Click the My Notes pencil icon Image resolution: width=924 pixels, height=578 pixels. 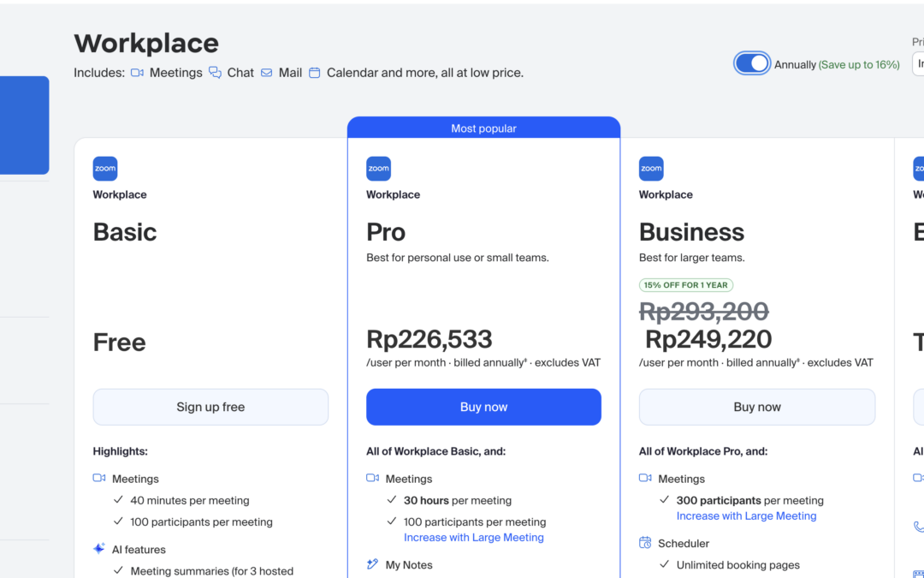tap(372, 563)
